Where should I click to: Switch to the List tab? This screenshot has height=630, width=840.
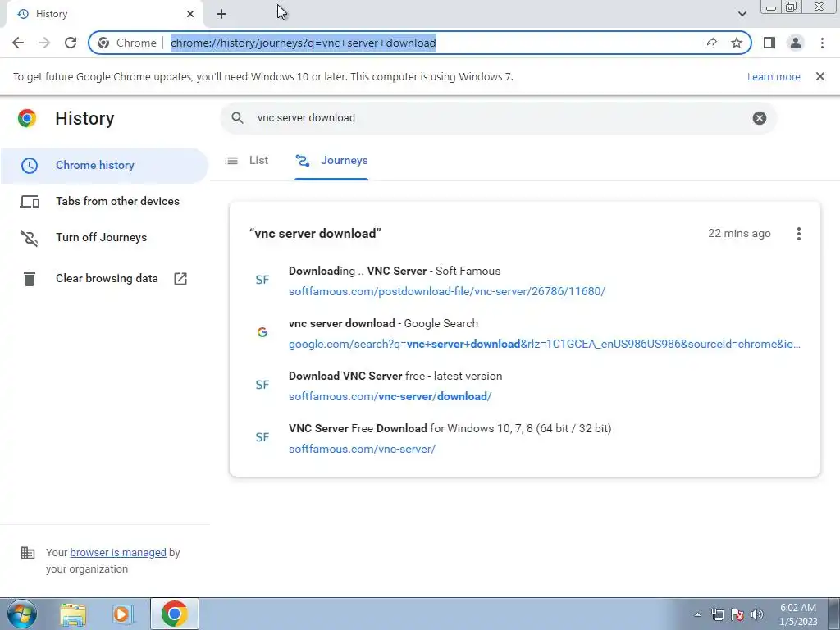pos(247,160)
